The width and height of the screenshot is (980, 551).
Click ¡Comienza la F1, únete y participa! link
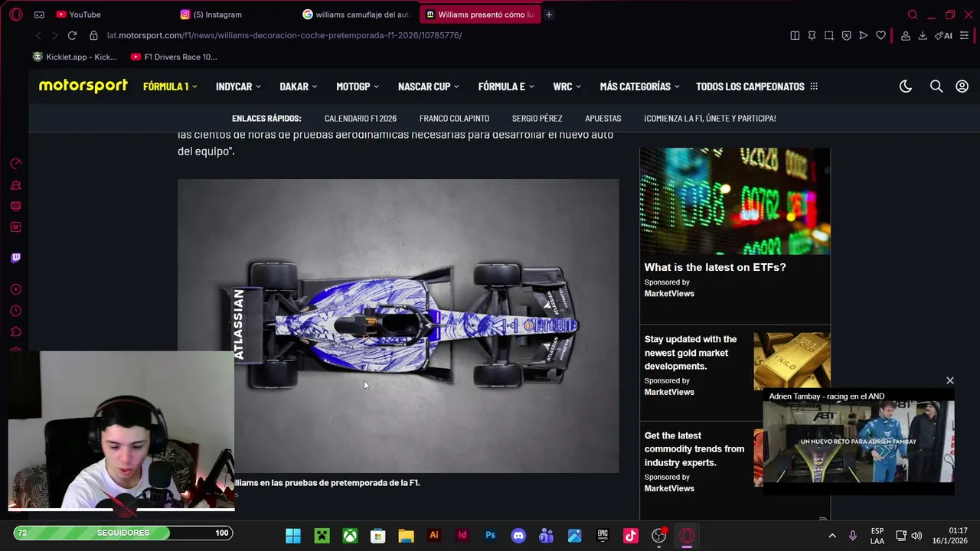coord(710,119)
